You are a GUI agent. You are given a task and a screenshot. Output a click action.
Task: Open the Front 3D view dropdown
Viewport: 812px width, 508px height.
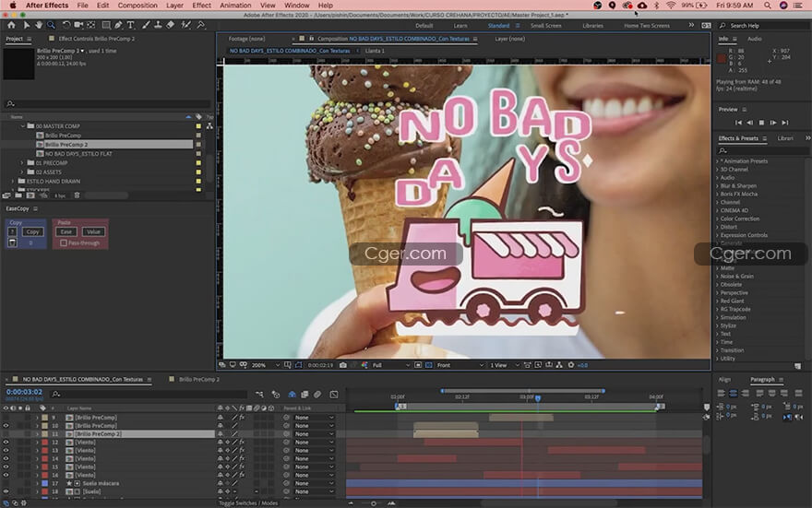point(460,365)
